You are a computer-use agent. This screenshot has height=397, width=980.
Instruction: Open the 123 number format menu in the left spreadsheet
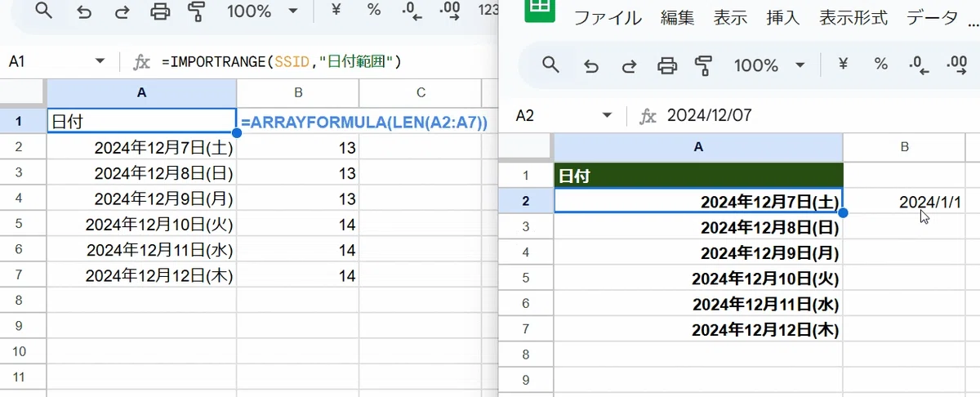(x=488, y=11)
